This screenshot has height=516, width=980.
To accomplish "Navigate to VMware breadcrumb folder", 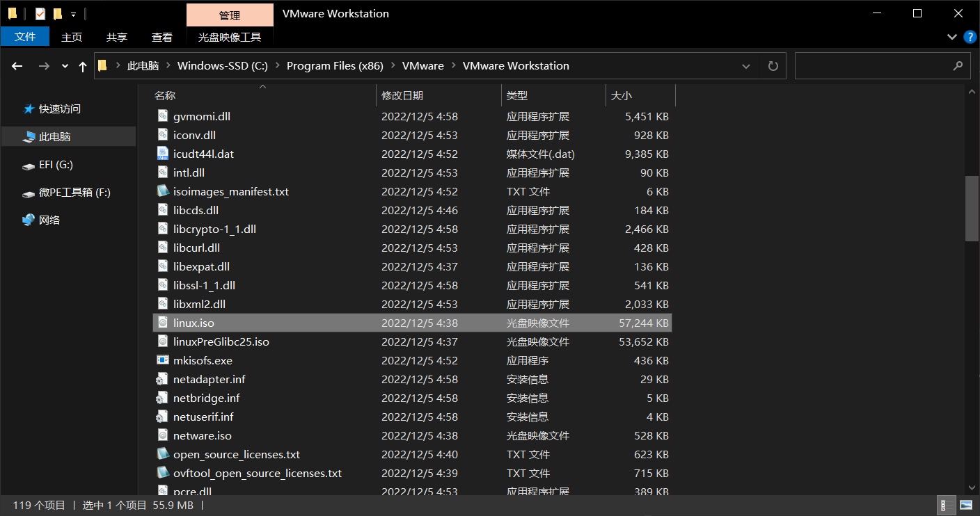I will [423, 66].
